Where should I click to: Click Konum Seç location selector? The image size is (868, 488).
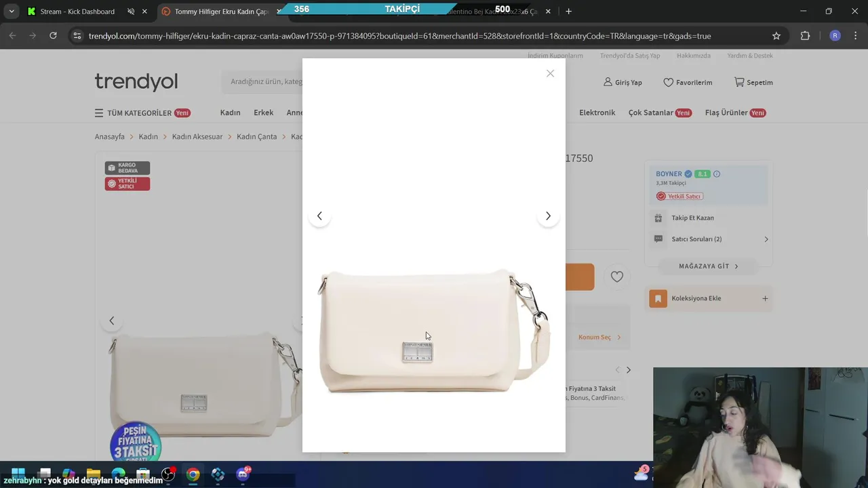(x=599, y=337)
